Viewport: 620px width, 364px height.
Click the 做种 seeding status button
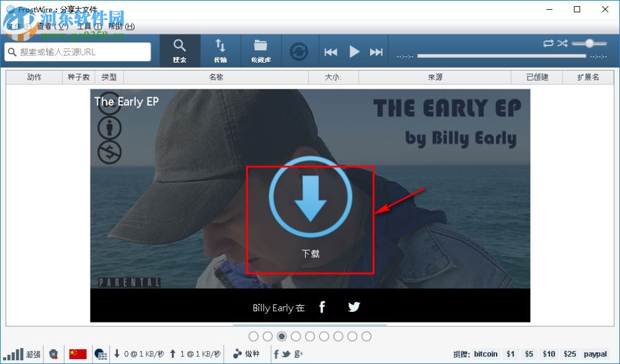point(246,354)
